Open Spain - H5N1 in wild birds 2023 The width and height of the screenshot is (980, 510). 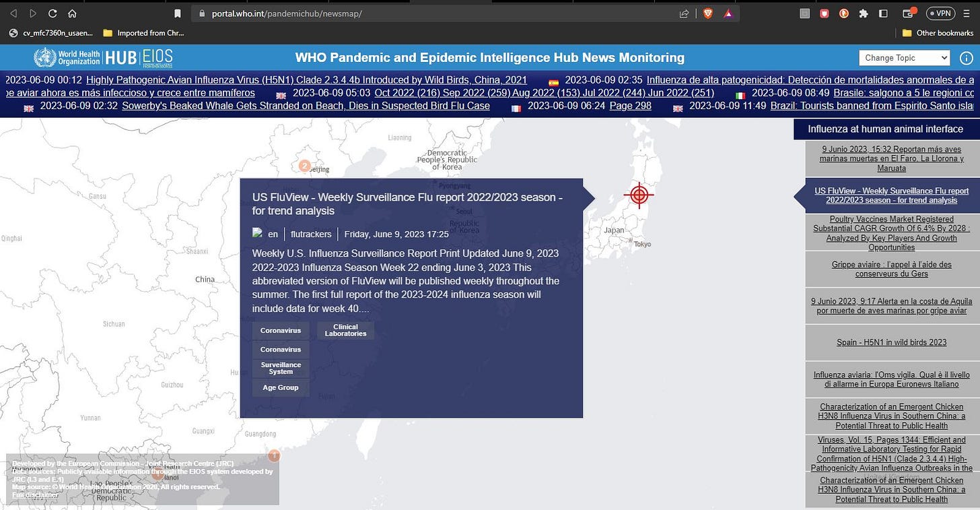coord(891,342)
